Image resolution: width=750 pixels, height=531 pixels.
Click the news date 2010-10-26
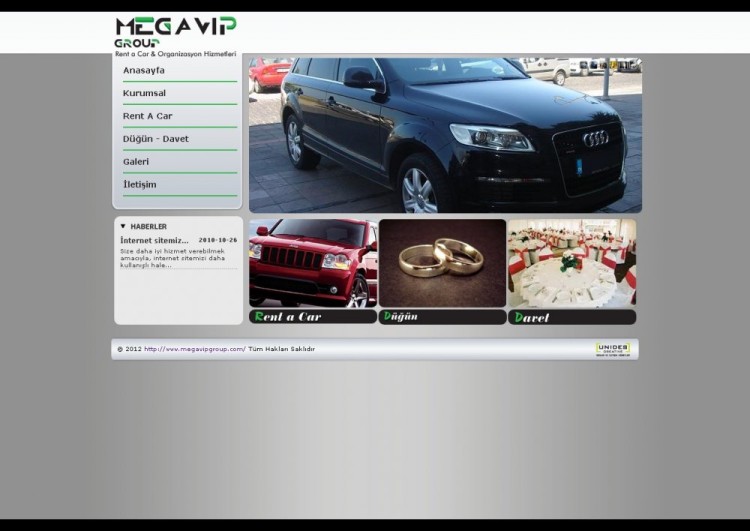(217, 241)
